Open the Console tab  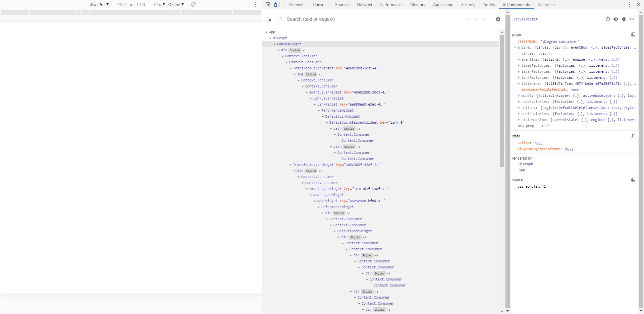320,5
